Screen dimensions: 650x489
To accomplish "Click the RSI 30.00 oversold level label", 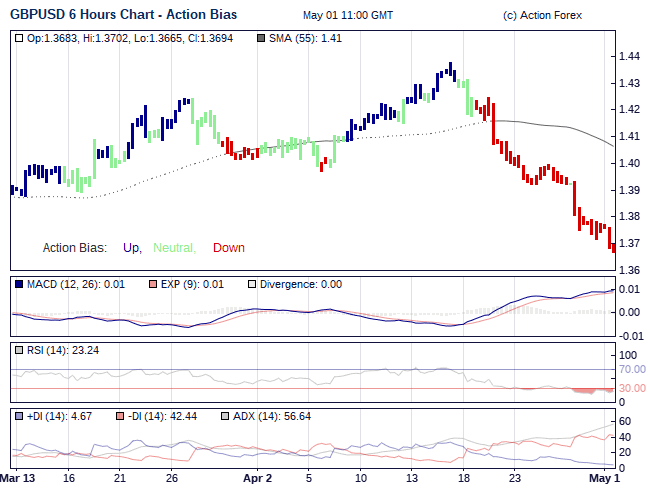I will coord(632,388).
